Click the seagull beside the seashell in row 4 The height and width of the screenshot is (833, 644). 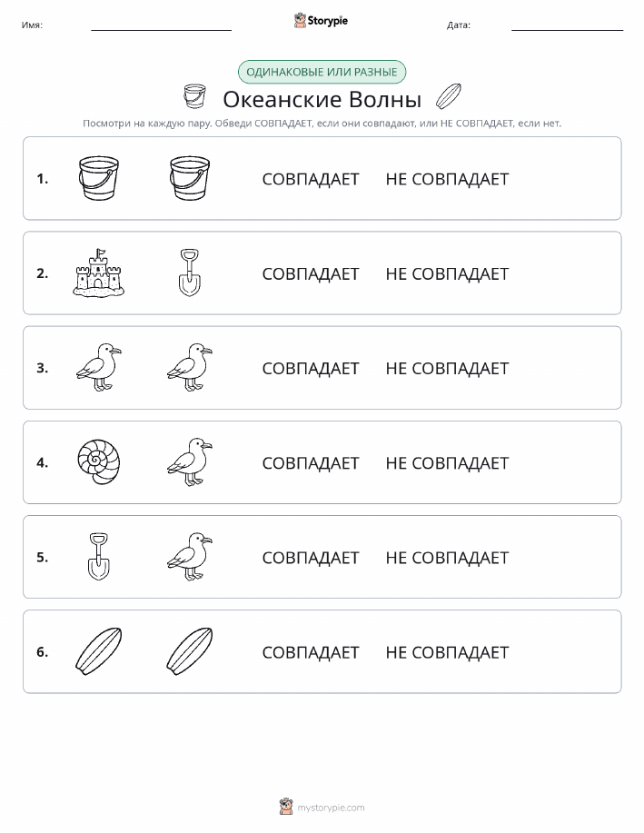tap(190, 461)
